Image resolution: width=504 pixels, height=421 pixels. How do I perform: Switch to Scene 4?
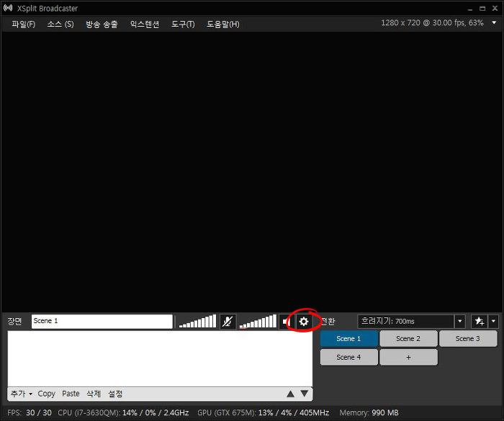point(348,357)
